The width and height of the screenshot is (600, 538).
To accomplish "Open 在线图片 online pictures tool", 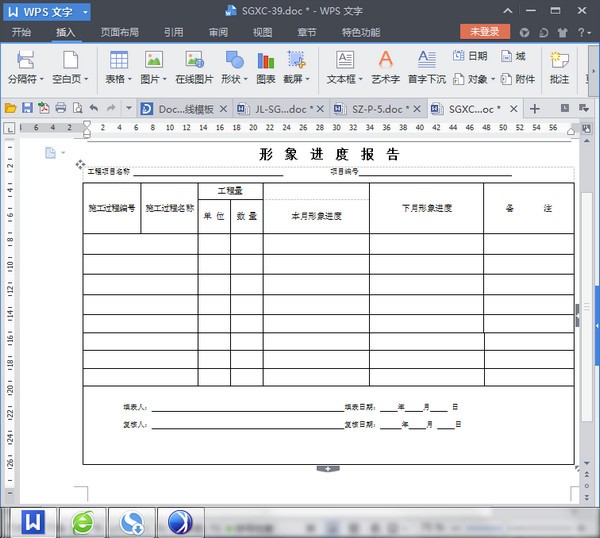I will pos(194,60).
